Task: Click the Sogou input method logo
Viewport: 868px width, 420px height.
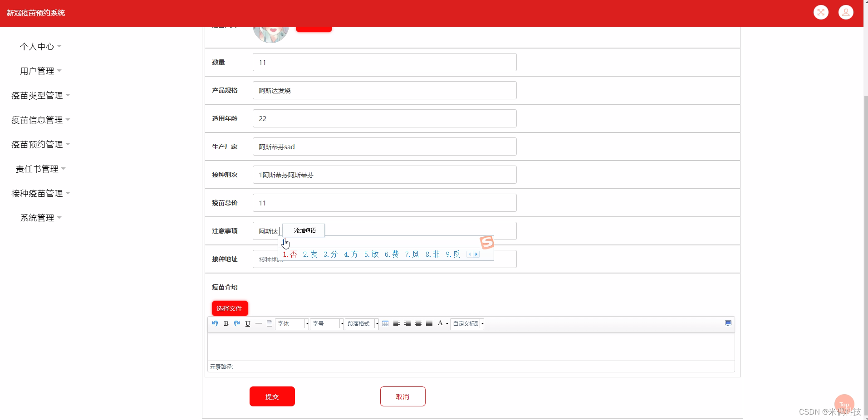Action: [x=486, y=242]
